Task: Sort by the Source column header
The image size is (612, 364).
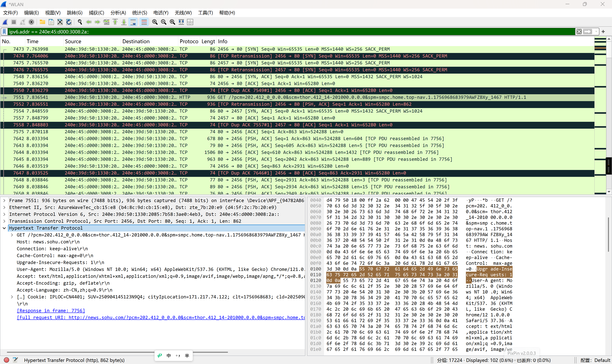Action: coord(92,41)
